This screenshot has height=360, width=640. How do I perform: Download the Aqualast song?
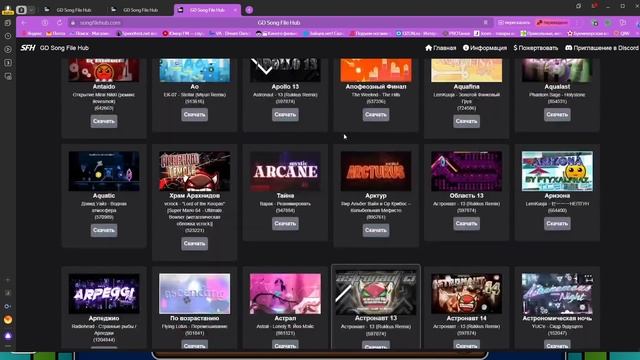click(x=557, y=115)
